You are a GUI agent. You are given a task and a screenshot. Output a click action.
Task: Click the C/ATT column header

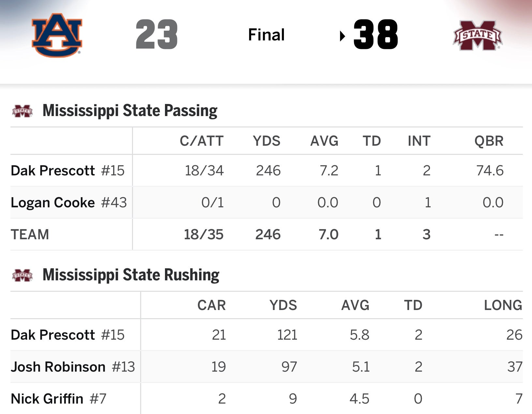[201, 141]
